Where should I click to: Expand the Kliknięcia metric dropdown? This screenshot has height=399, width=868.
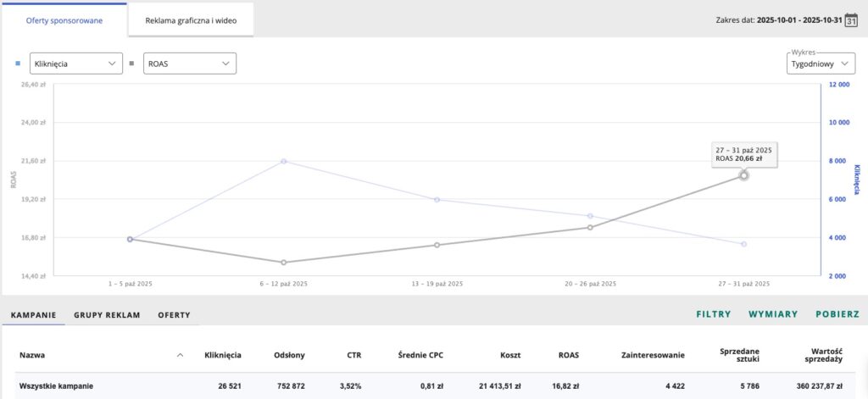pos(75,64)
